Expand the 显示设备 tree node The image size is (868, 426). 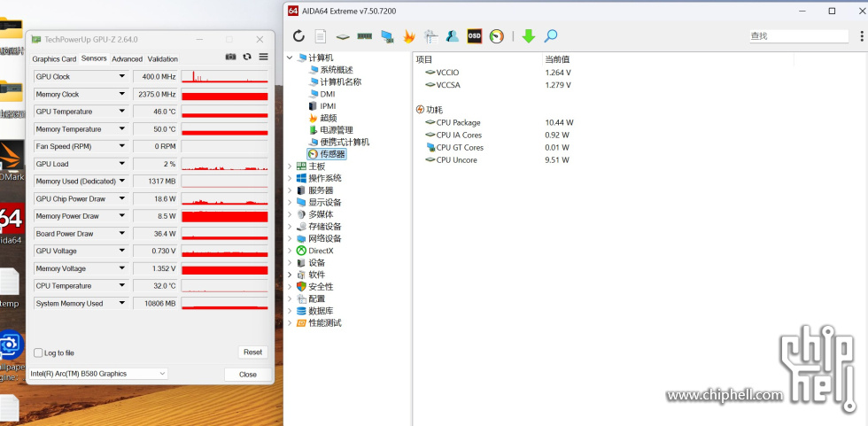pos(291,203)
